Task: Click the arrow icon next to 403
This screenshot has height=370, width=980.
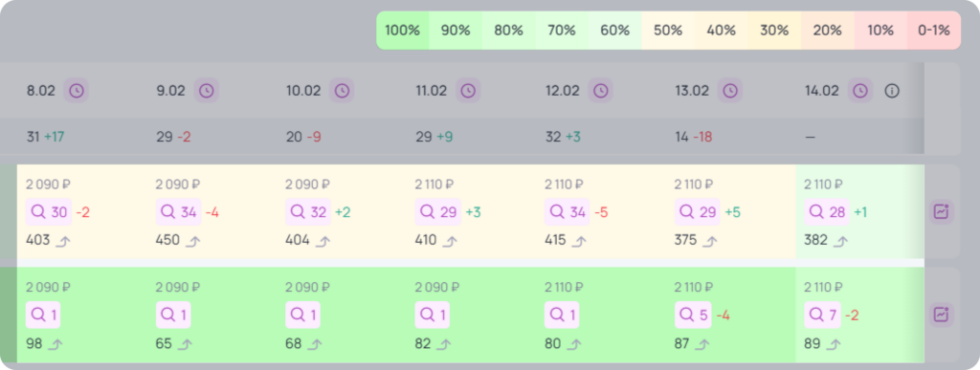Action: click(63, 242)
